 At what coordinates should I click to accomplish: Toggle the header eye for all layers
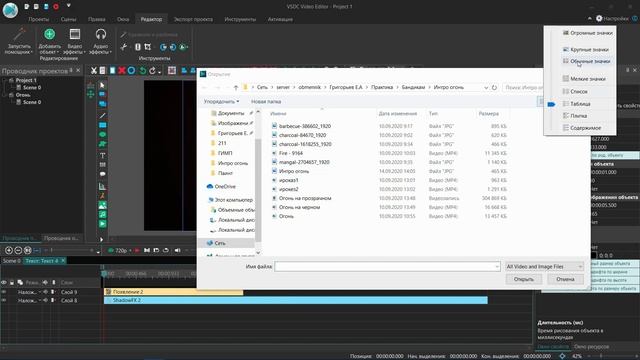point(4,282)
